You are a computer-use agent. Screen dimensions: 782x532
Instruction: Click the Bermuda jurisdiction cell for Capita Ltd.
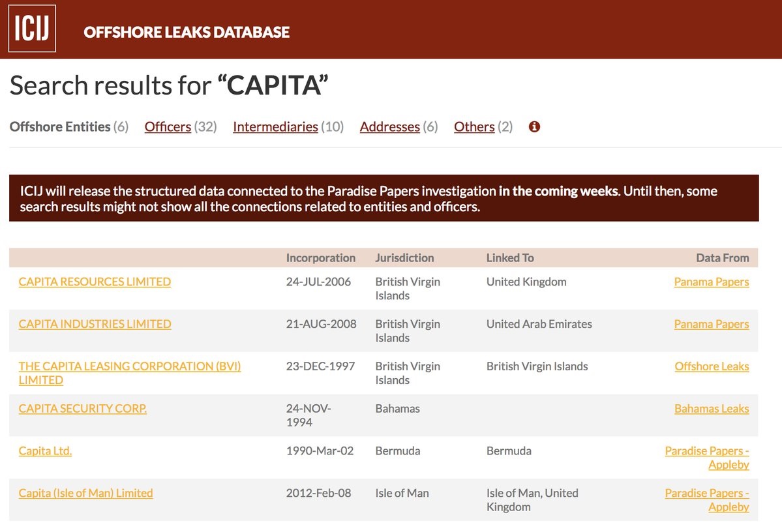(x=398, y=451)
